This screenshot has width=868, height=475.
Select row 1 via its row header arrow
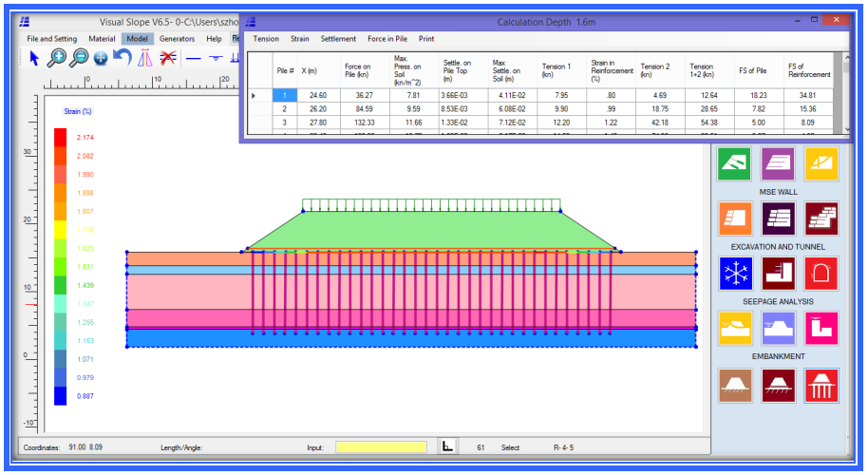pos(253,96)
